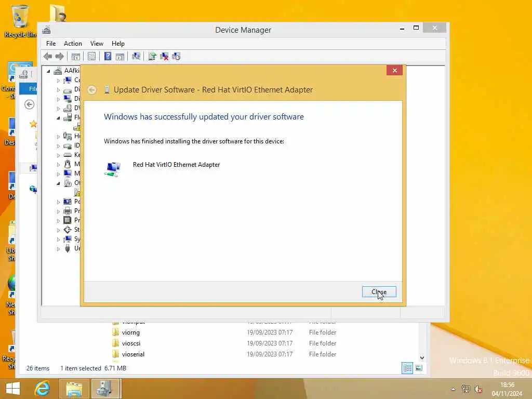This screenshot has height=399, width=532.
Task: Expand the USB controllers node
Action: click(x=58, y=249)
